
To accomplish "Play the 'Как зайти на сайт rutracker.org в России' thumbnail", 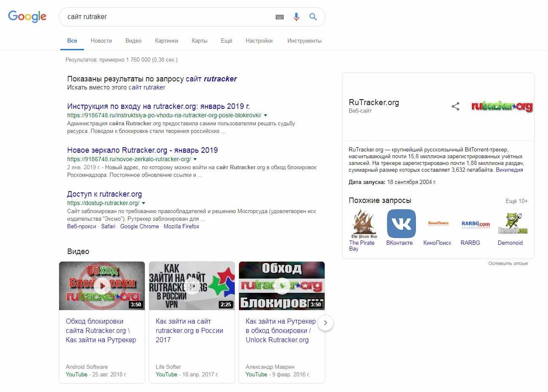I will 192,286.
